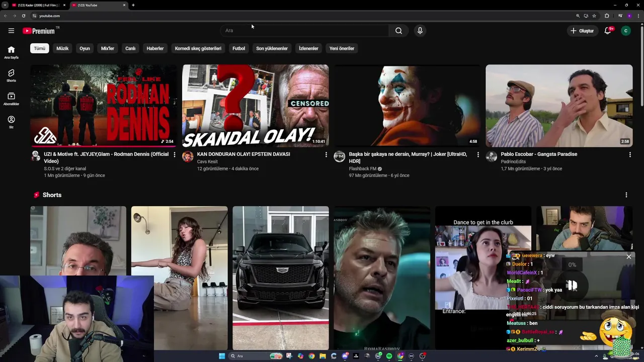Select the Haberler filter chip
Image resolution: width=644 pixels, height=362 pixels.
coord(155,48)
